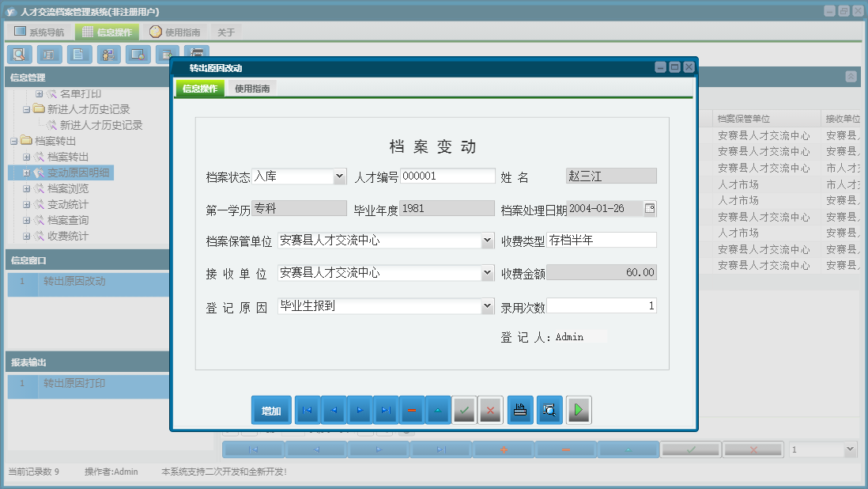Click the red delete record icon
The image size is (868, 489).
412,410
